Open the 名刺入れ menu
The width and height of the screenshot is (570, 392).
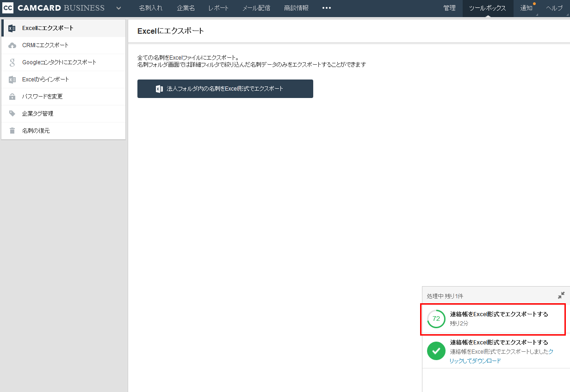pyautogui.click(x=151, y=8)
